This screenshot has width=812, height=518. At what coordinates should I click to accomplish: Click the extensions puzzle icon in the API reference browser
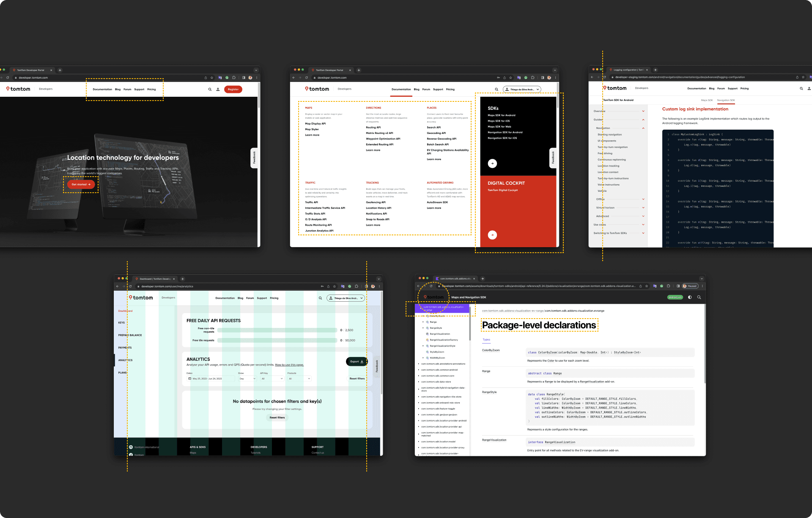[668, 286]
